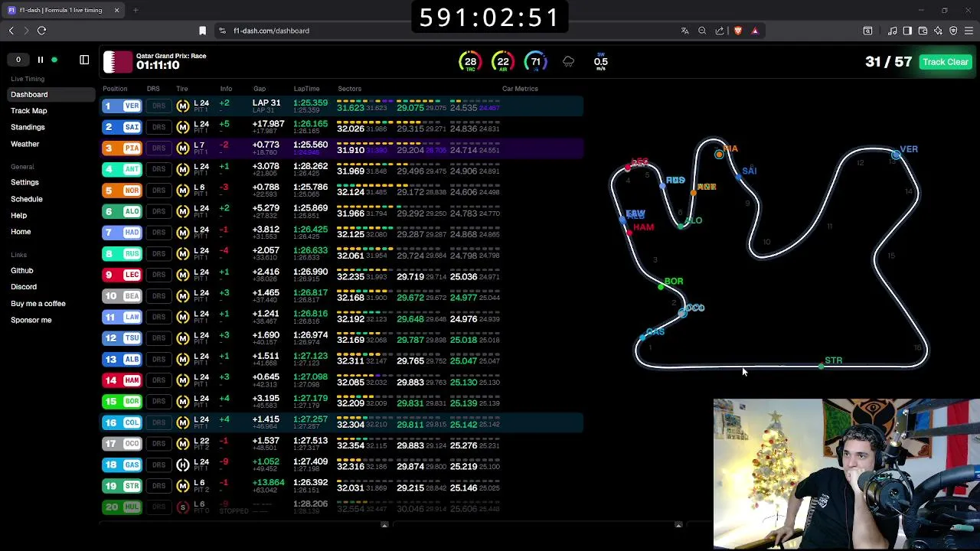Click the medium tire icon in VER row
Screen dimensions: 980x551
coord(182,106)
